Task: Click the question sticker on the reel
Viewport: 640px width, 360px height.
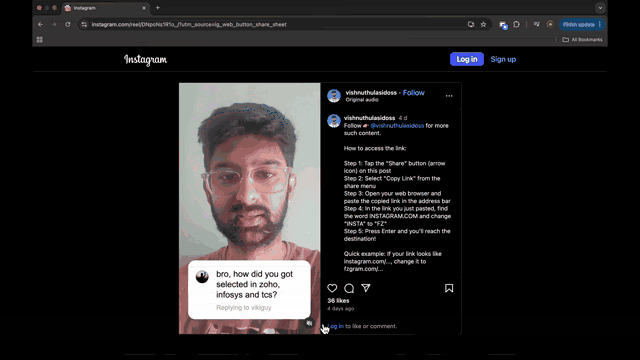Action: [x=249, y=289]
